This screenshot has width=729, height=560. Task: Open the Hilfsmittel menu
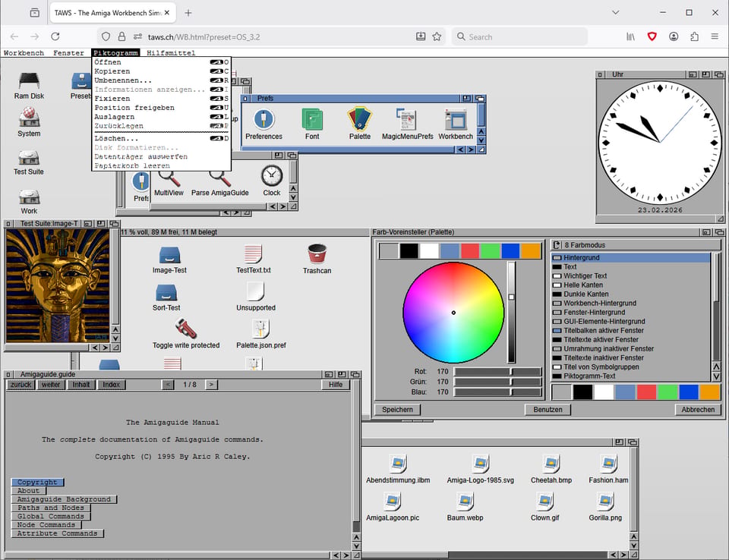[x=171, y=53]
